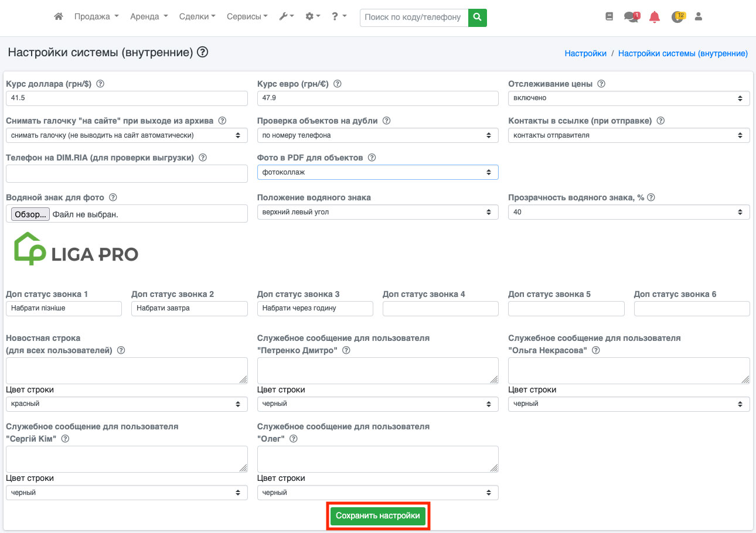Go to the home page icon
This screenshot has height=533, width=756.
[x=58, y=17]
